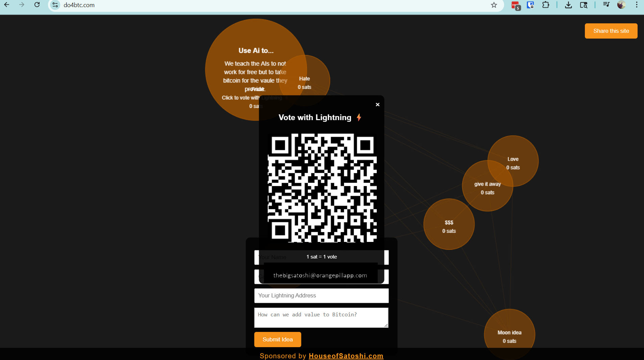Screen dimensions: 644x360
Task: Use the textarea resize grip corner
Action: pyautogui.click(x=386, y=325)
